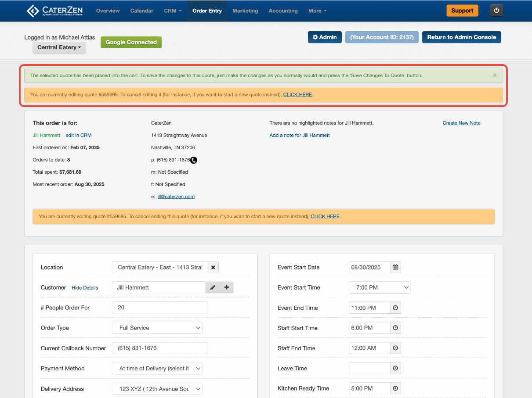Edit customer with the pencil icon
The width and height of the screenshot is (532, 398).
point(213,287)
